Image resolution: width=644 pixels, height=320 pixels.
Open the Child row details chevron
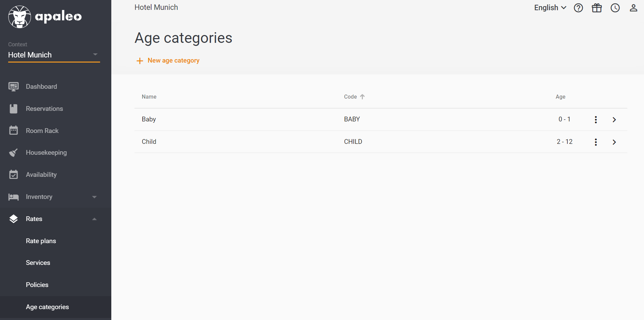pos(614,142)
